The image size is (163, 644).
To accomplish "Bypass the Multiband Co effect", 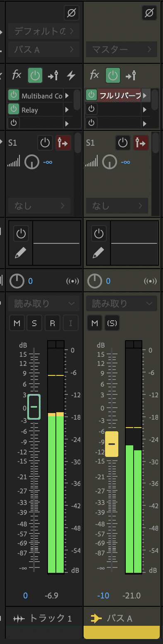I will pyautogui.click(x=14, y=96).
